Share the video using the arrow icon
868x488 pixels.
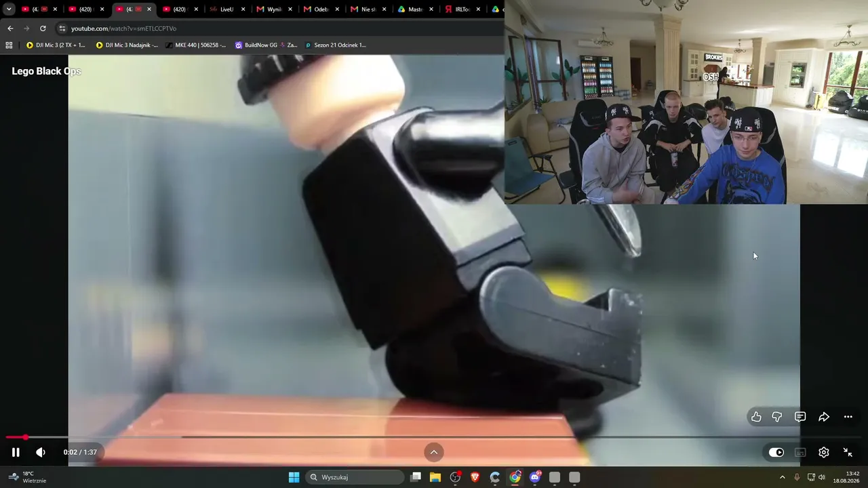824,417
